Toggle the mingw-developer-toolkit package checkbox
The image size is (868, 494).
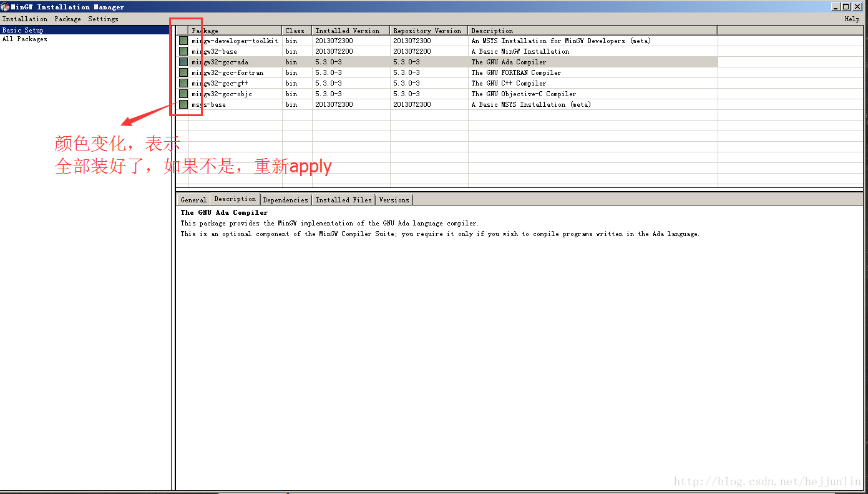[183, 41]
